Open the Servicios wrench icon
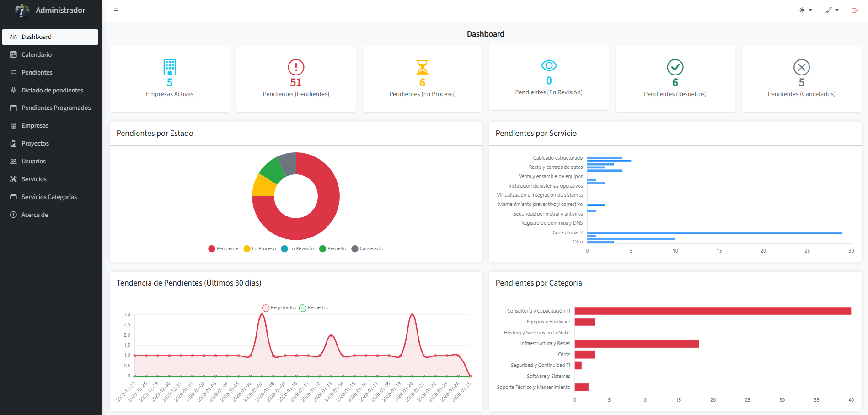The image size is (868, 415). click(13, 179)
